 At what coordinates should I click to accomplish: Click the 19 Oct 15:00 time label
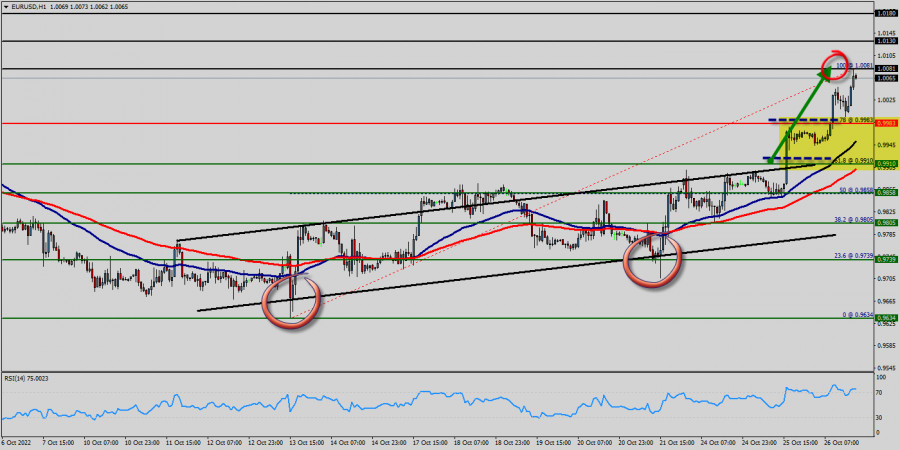pyautogui.click(x=553, y=444)
